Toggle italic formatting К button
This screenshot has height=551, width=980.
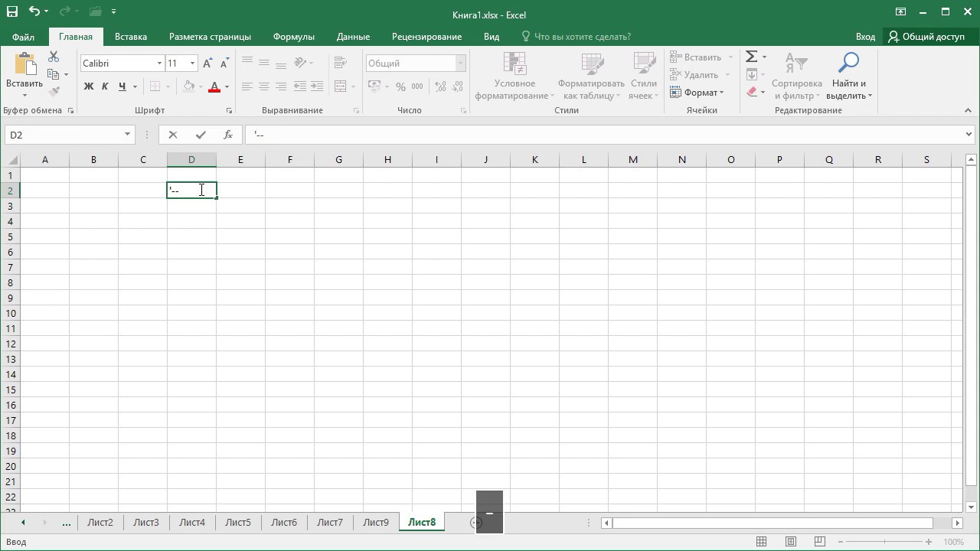(105, 86)
